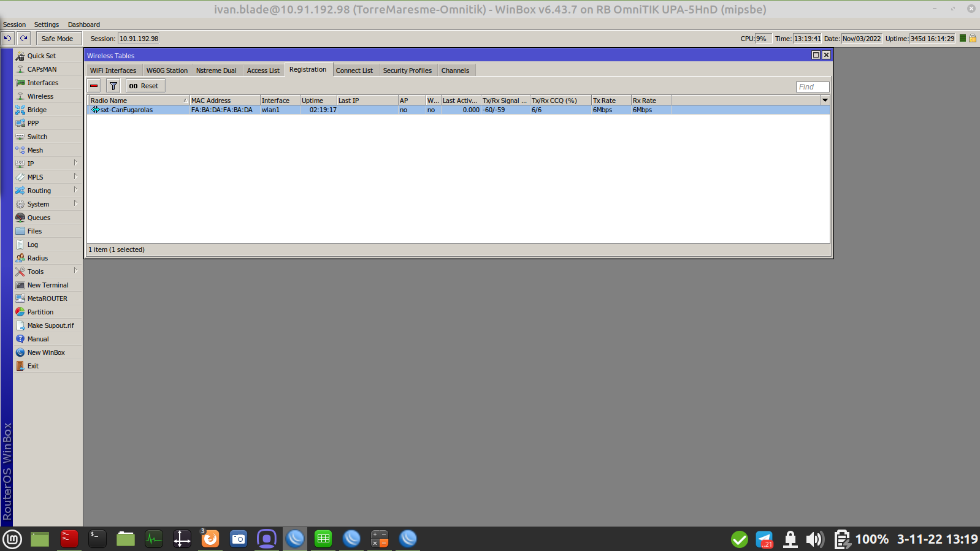Click the filter funnel button
Image resolution: width=980 pixels, height=551 pixels.
(113, 86)
